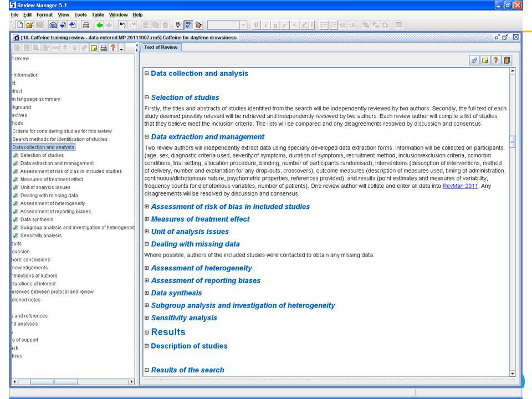532x399 pixels.
Task: Create a new review with the blank page icon
Action: [x=20, y=25]
